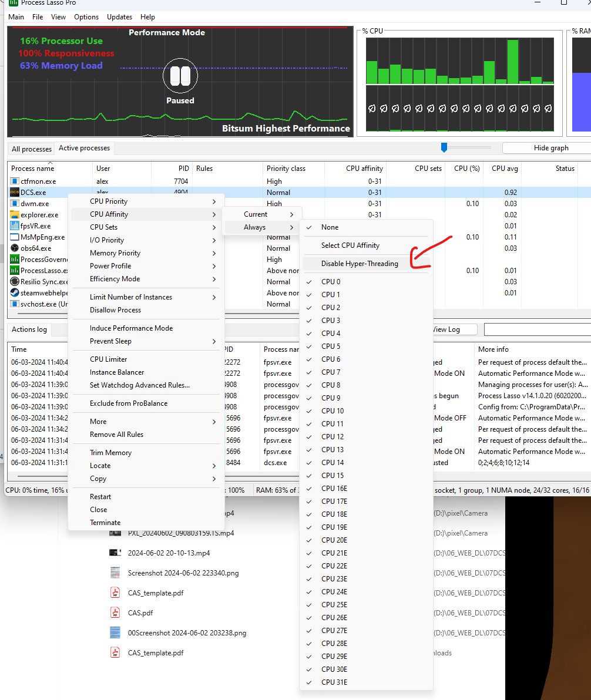Sort by the Priority class column header
Screen dimensions: 591x700
pyautogui.click(x=294, y=169)
